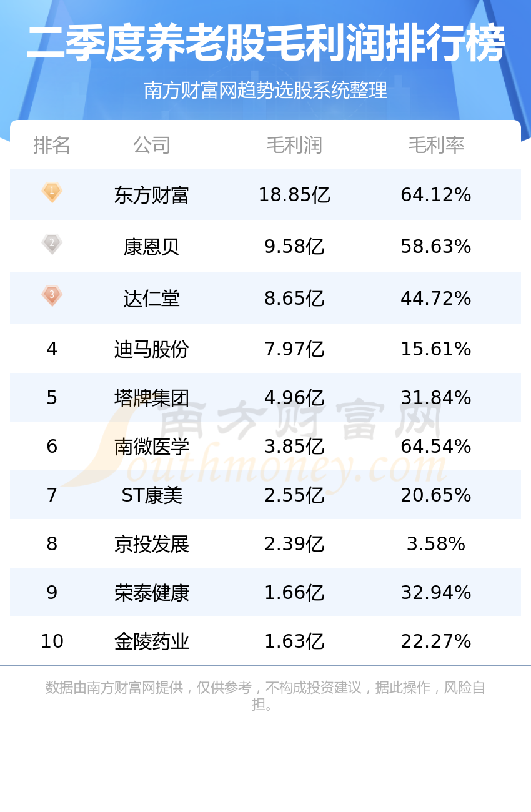
Task: Click the 南方财富网趋势选股系统整理 subtitle
Action: pyautogui.click(x=265, y=90)
